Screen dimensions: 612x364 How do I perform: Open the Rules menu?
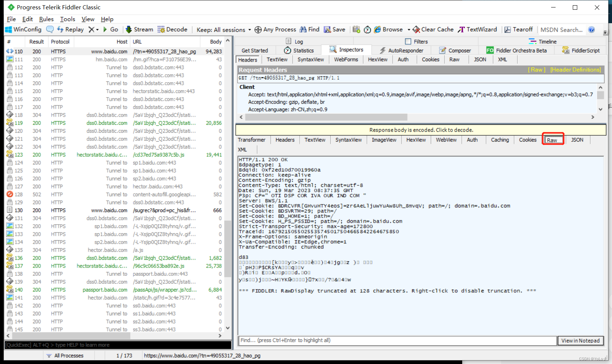(x=46, y=19)
